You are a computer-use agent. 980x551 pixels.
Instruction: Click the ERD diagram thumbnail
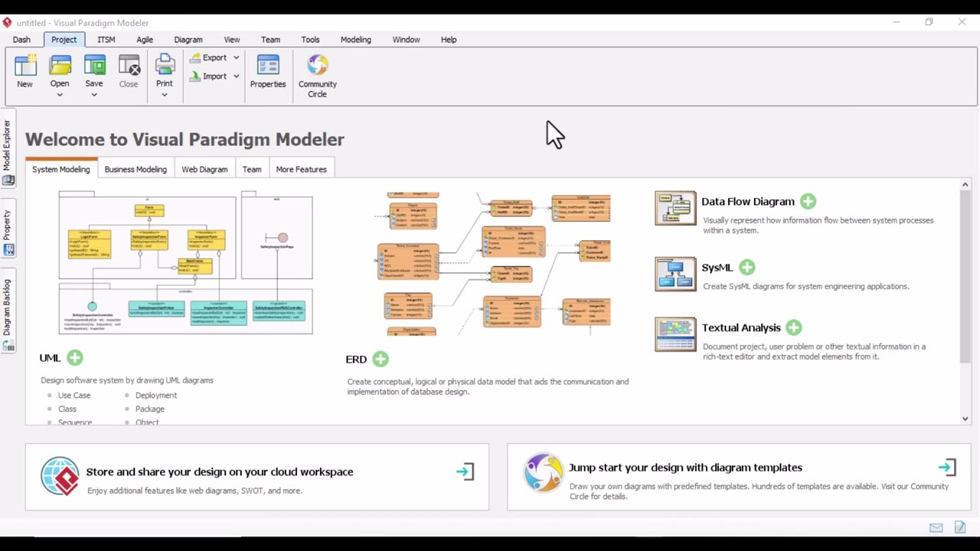tap(492, 264)
